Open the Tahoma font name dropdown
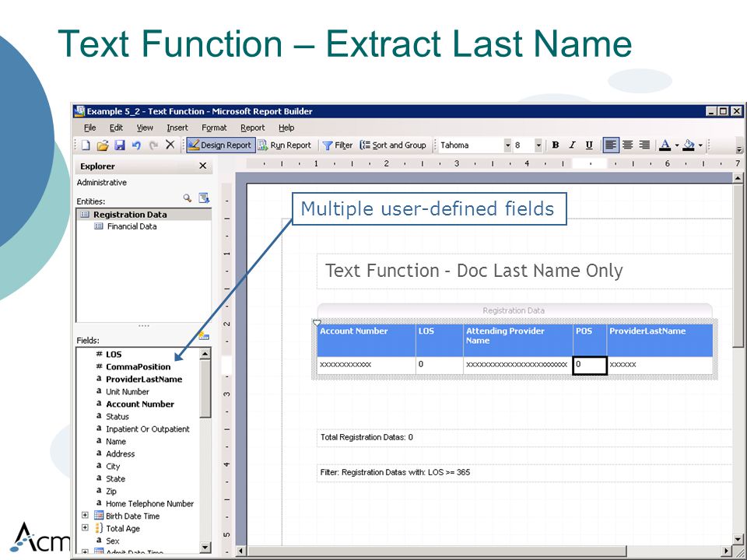Viewport: 747px width, 560px height. pos(508,145)
